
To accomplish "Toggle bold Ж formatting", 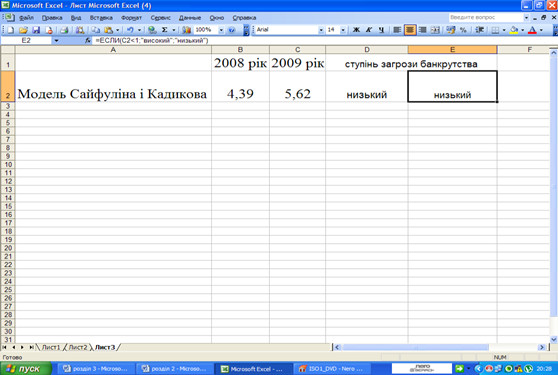I will point(356,30).
